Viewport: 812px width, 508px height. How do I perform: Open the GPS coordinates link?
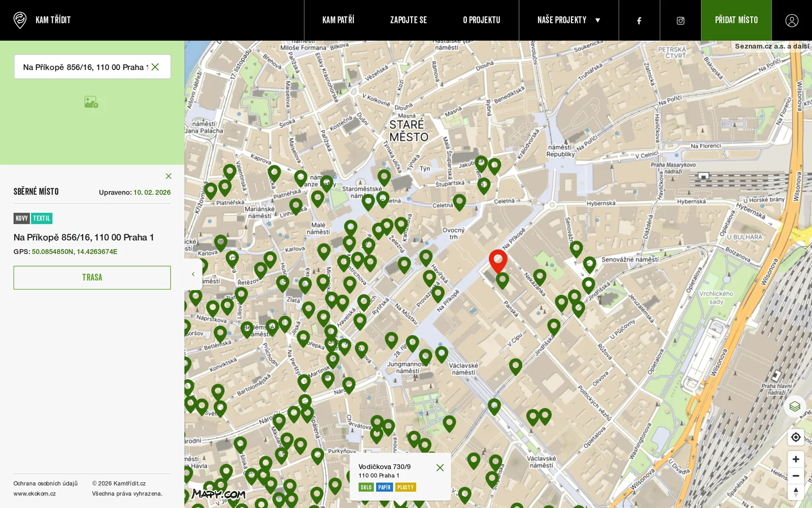[x=75, y=251]
